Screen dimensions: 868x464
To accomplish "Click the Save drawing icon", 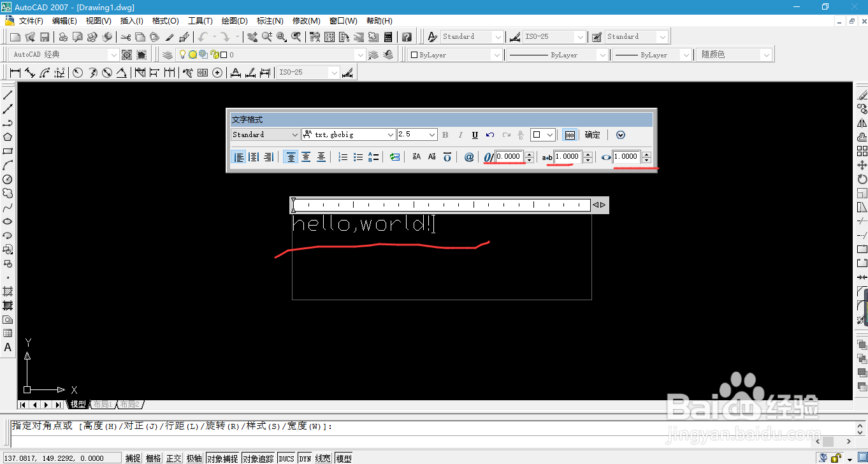I will pos(45,37).
